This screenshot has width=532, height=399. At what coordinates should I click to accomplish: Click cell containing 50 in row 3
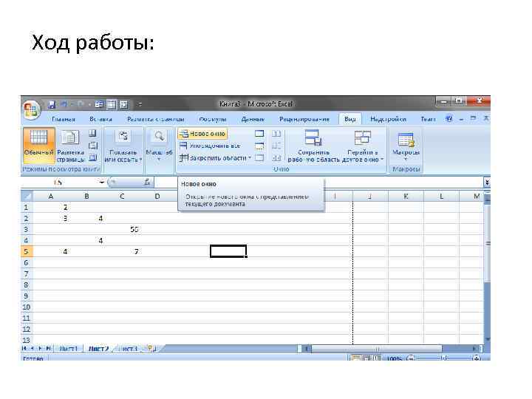pyautogui.click(x=122, y=229)
